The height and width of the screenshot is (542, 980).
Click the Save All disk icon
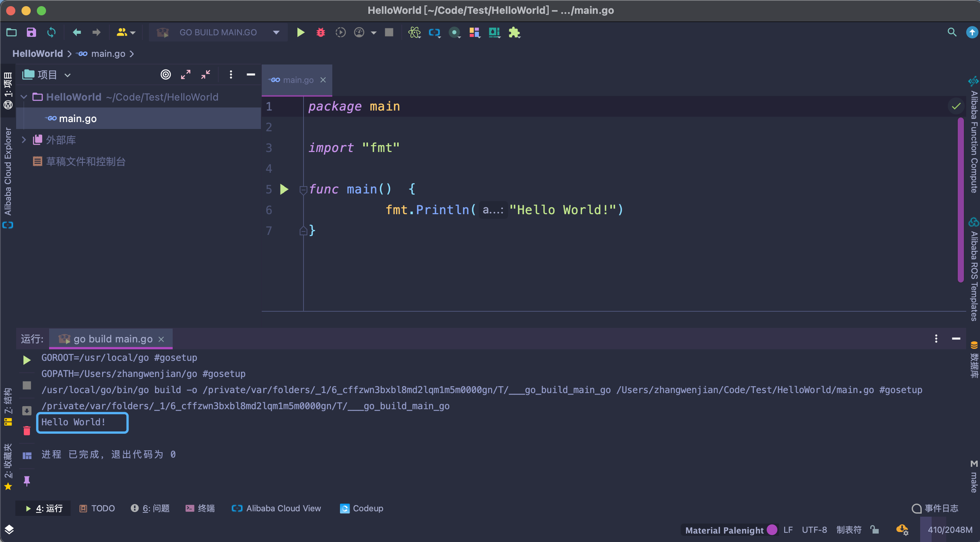pos(31,33)
